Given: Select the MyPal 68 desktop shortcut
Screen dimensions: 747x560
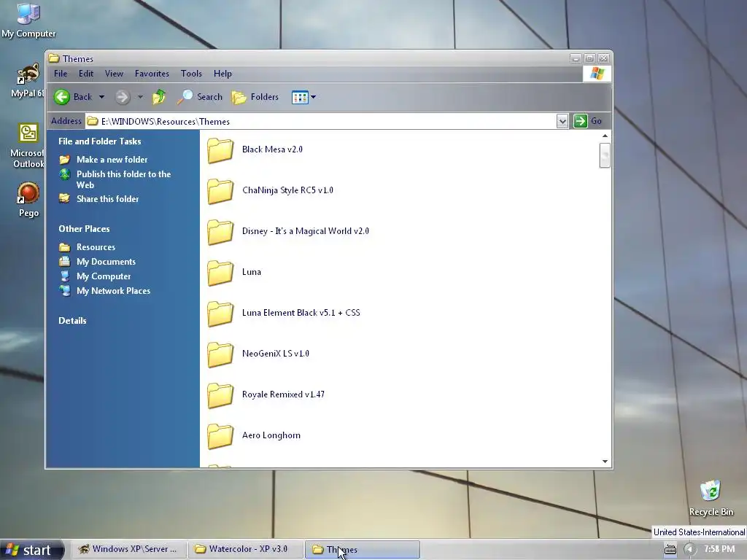Looking at the screenshot, I should pyautogui.click(x=27, y=80).
